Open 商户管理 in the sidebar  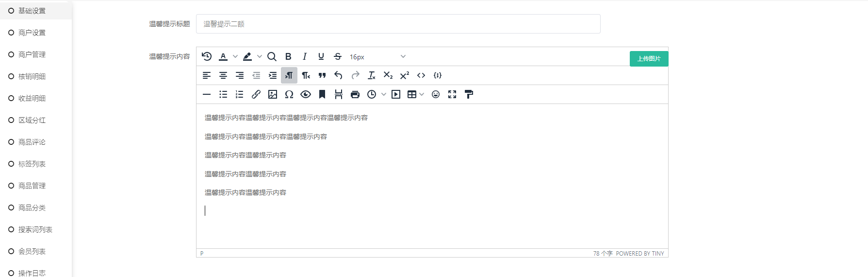click(32, 54)
